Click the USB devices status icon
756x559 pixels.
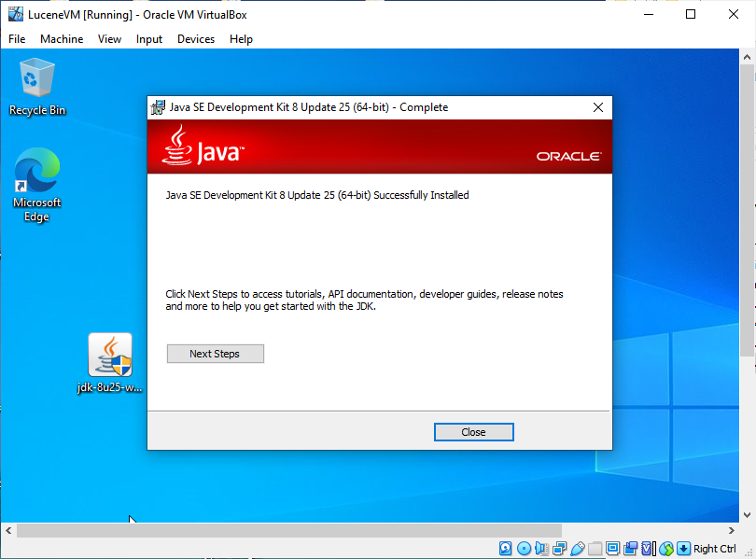tap(577, 549)
